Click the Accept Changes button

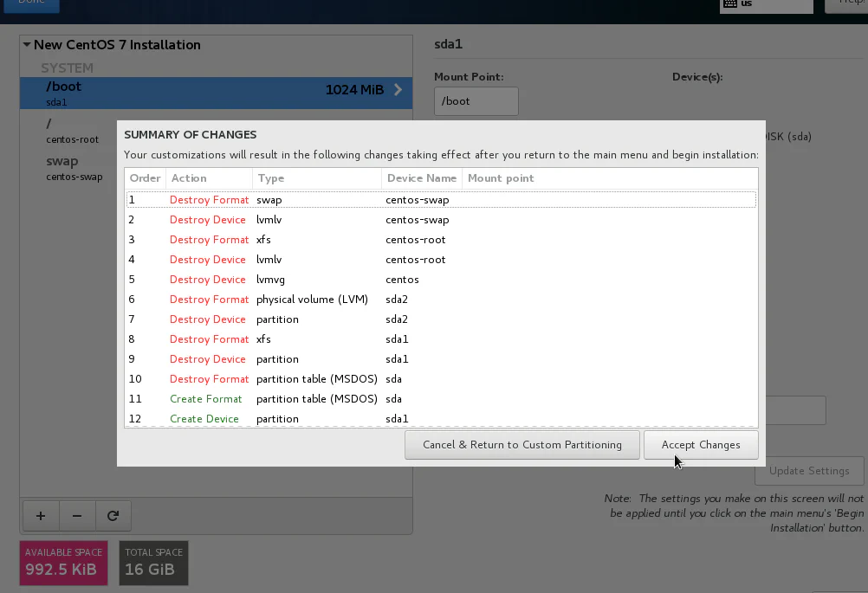point(701,445)
